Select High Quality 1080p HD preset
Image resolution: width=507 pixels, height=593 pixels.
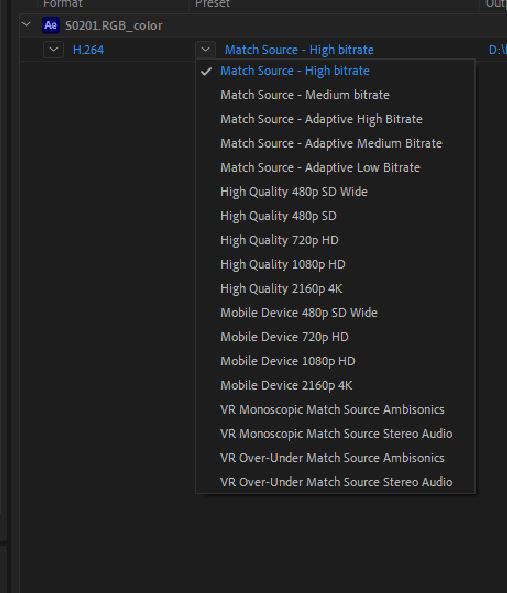[335, 264]
